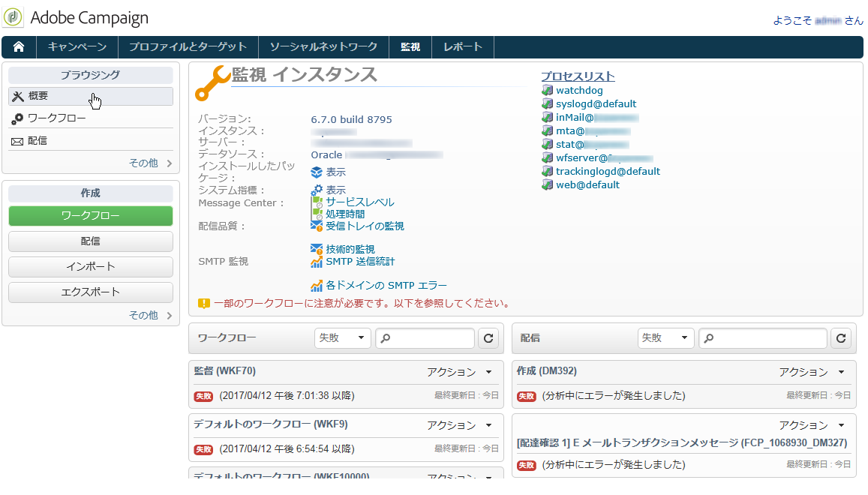
Task: Click the wfserver process icon
Action: click(547, 157)
